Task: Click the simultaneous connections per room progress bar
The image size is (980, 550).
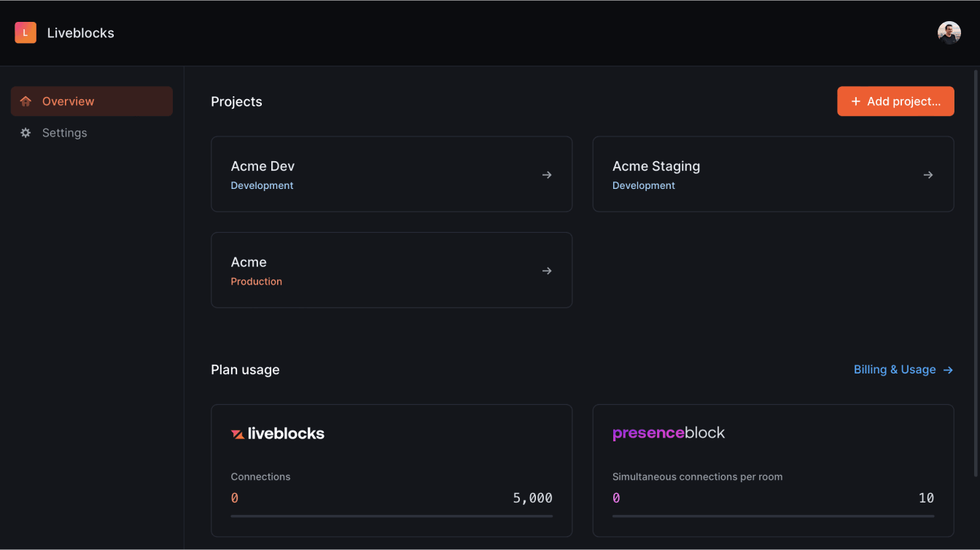Action: (773, 515)
